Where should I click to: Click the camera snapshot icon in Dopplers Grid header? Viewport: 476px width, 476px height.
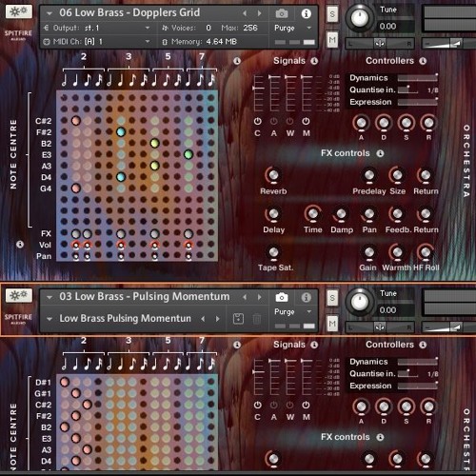[x=282, y=13]
